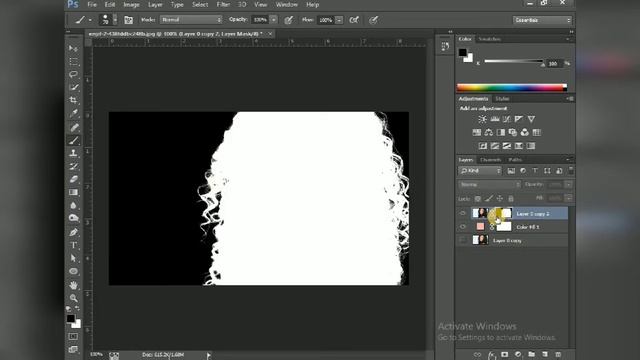Add a Color Balance adjustment
Viewport: 640px width, 360px height.
pyautogui.click(x=489, y=132)
